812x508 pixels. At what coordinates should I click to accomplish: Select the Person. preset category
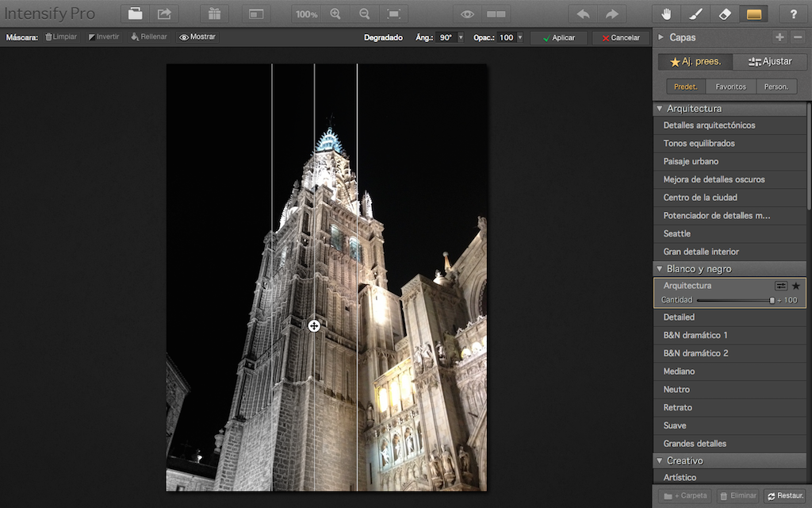[776, 87]
